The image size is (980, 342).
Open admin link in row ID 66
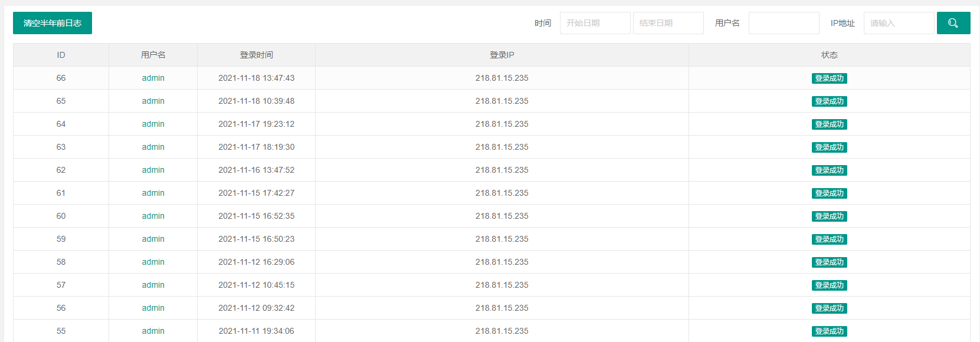153,78
